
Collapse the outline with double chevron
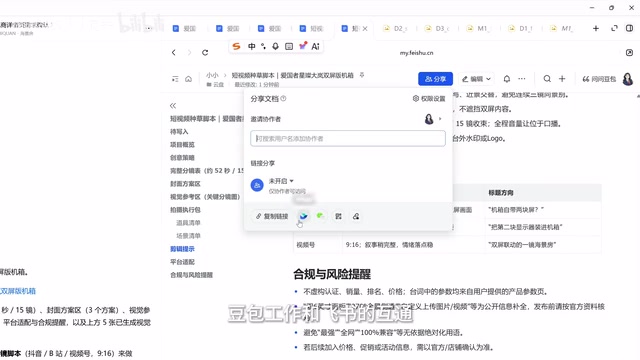(173, 106)
